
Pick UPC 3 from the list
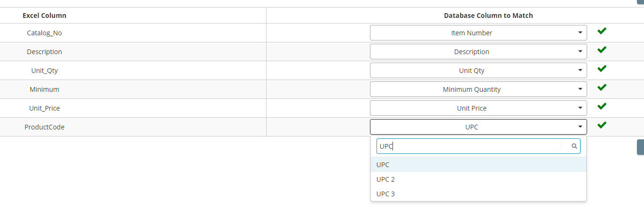pyautogui.click(x=479, y=194)
